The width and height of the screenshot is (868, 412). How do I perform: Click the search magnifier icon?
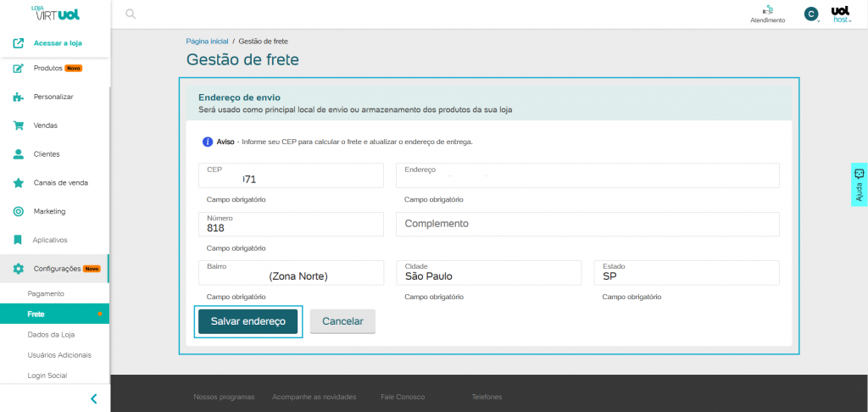point(130,14)
